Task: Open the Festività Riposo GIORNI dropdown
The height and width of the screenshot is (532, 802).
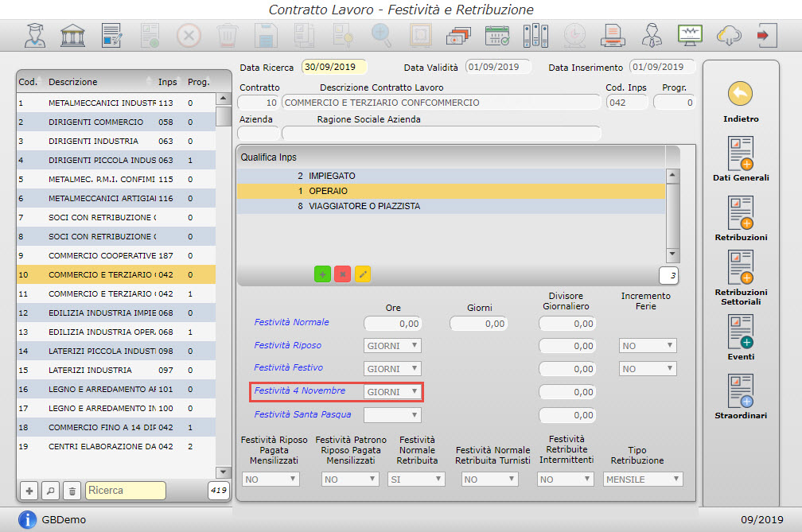Action: (x=392, y=346)
